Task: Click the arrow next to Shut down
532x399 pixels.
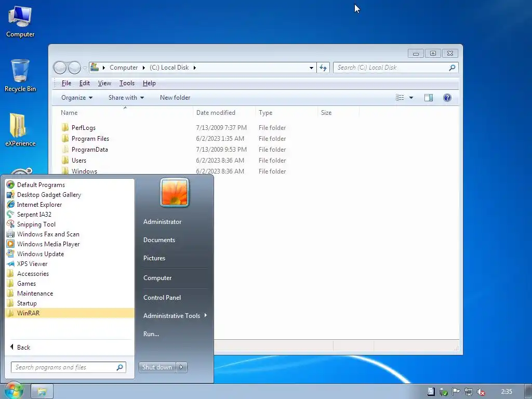Action: point(181,367)
